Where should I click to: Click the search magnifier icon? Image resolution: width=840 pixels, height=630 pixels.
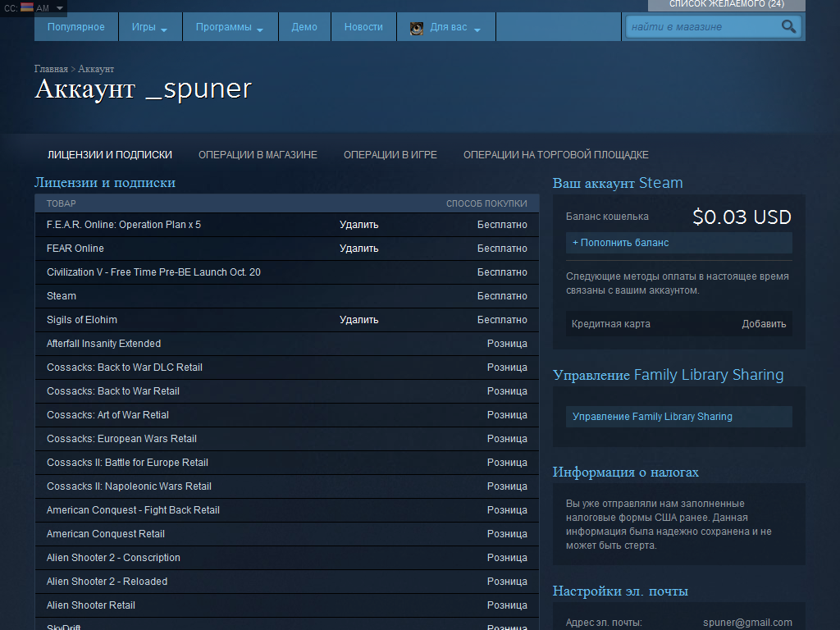pyautogui.click(x=788, y=26)
